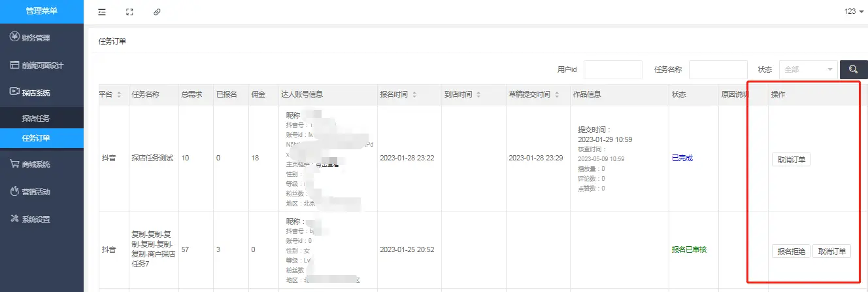868x292 pixels.
Task: Collapse the sidebar with the menu-fold icon
Action: (x=102, y=12)
